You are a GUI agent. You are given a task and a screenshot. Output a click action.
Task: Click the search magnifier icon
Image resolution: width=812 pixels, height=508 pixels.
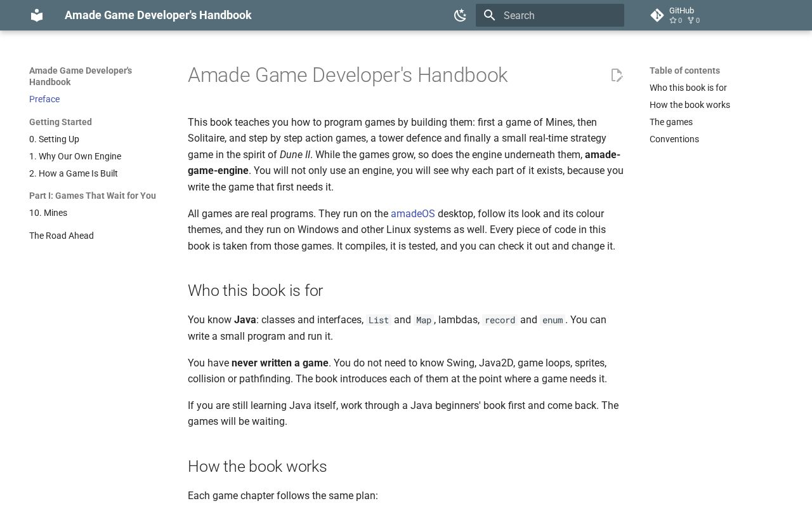tap(489, 15)
